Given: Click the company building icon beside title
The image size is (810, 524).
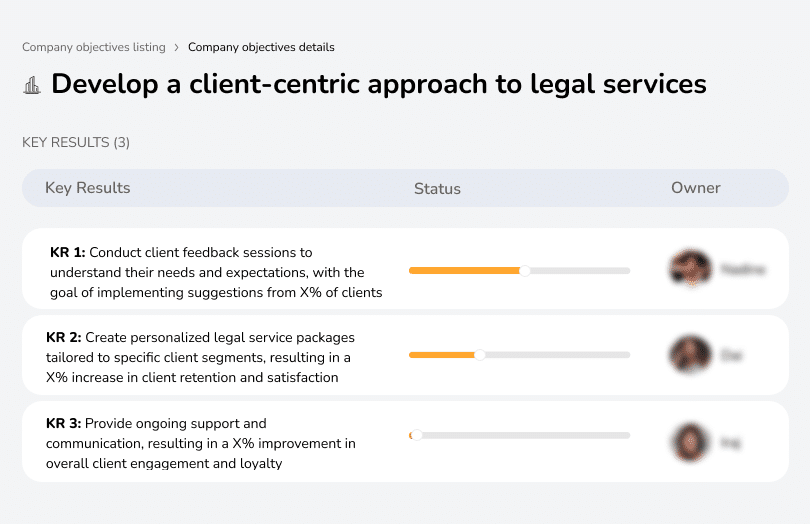Looking at the screenshot, I should coord(32,85).
